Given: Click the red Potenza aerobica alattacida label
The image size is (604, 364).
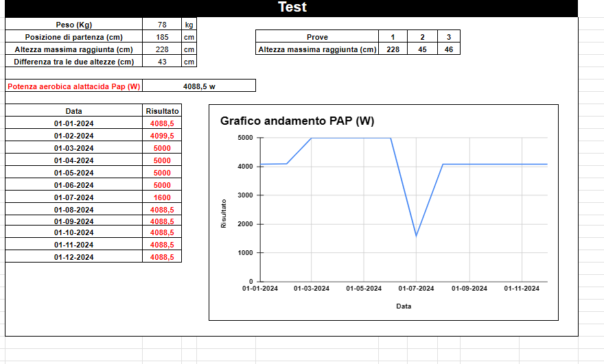Looking at the screenshot, I should click(73, 86).
